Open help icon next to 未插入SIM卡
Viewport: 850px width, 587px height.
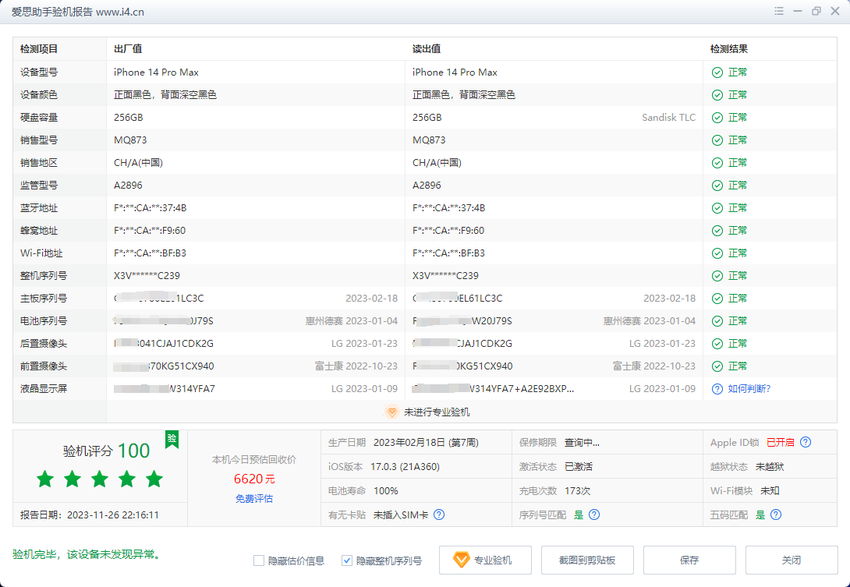coord(439,514)
